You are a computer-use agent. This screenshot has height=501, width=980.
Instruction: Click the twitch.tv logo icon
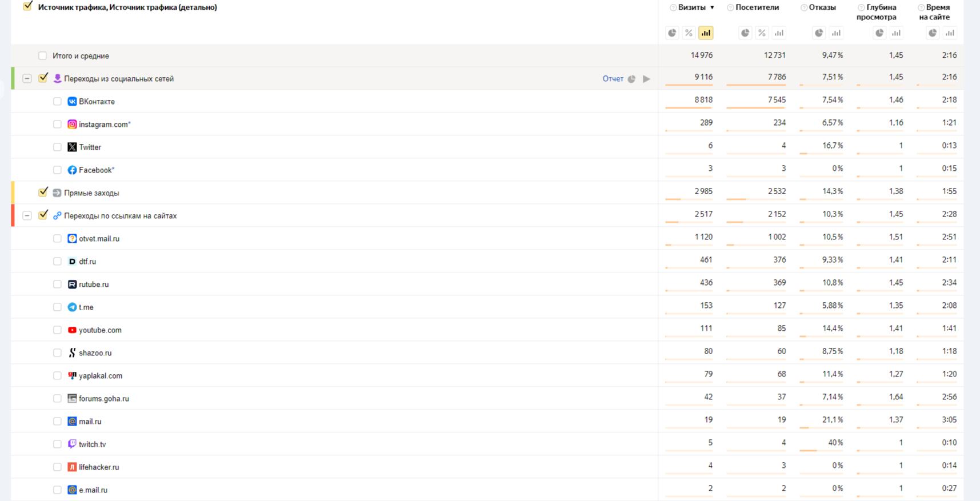72,444
